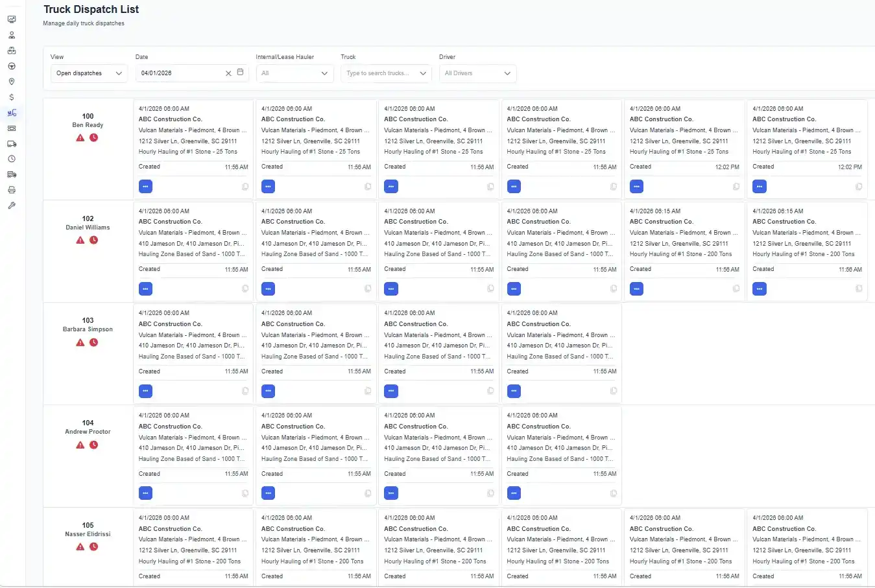Clear the date 04/01/2026 with X
875x588 pixels.
228,73
